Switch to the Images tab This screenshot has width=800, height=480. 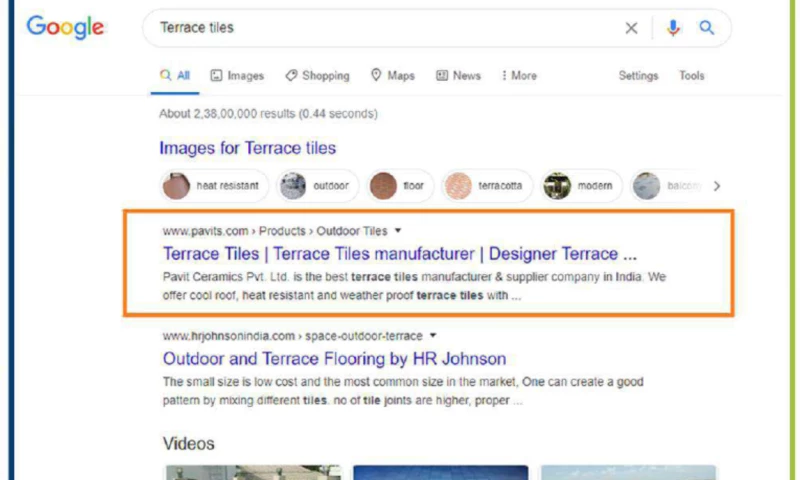point(237,76)
